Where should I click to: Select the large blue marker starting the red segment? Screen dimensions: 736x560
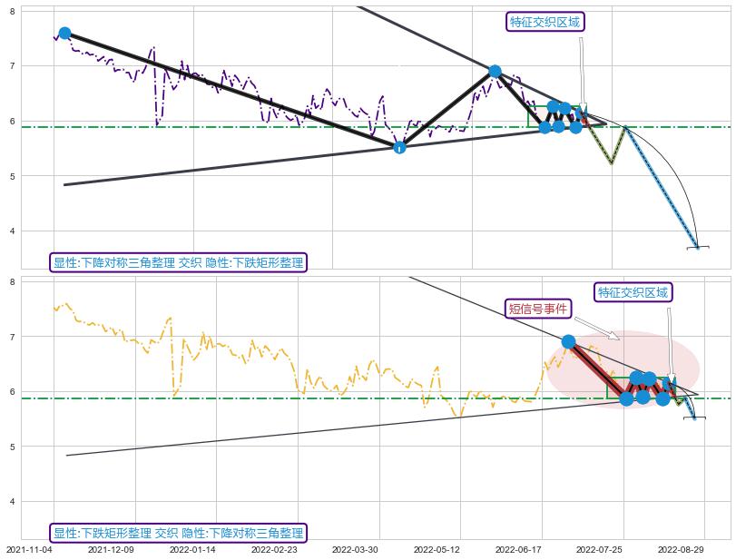[x=569, y=342]
